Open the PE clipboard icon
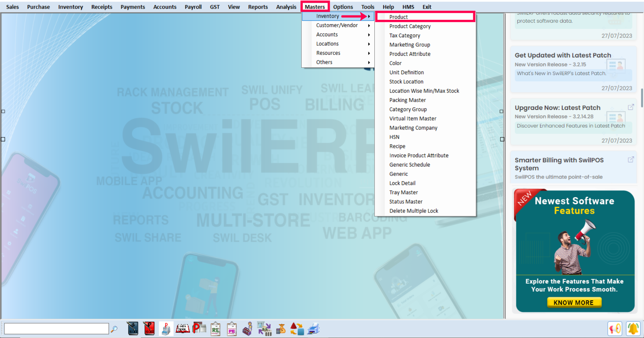644x338 pixels. tap(232, 329)
